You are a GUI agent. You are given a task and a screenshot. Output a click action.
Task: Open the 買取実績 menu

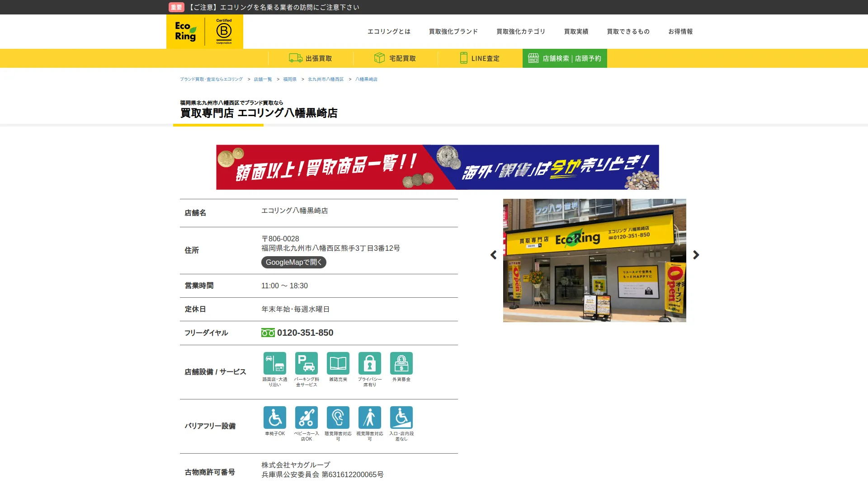576,32
